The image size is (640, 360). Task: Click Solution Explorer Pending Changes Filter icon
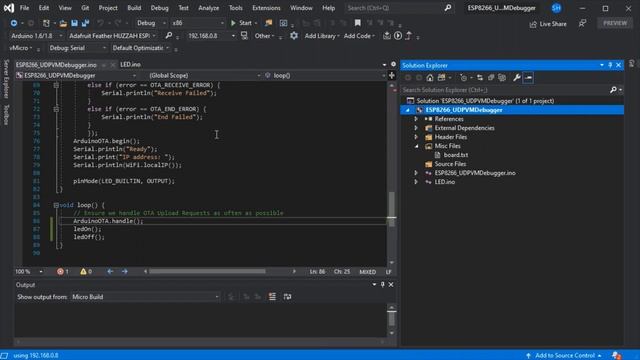click(x=463, y=78)
